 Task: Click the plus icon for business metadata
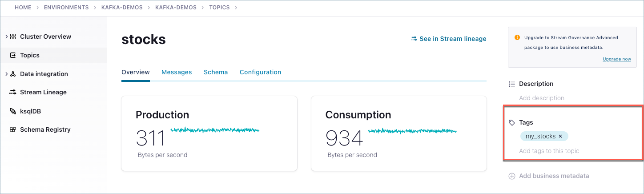[x=512, y=176]
